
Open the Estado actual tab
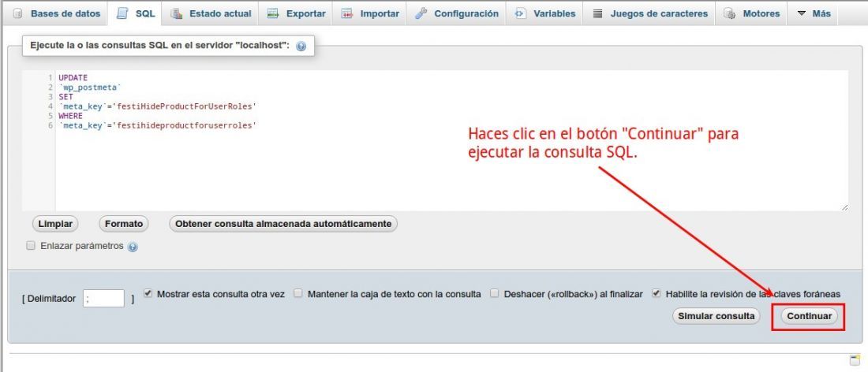[x=211, y=13]
